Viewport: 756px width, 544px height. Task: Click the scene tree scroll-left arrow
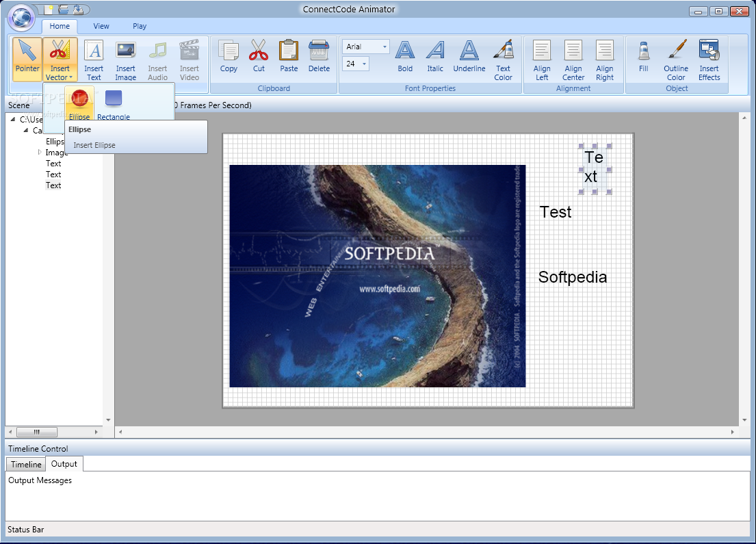[11, 432]
